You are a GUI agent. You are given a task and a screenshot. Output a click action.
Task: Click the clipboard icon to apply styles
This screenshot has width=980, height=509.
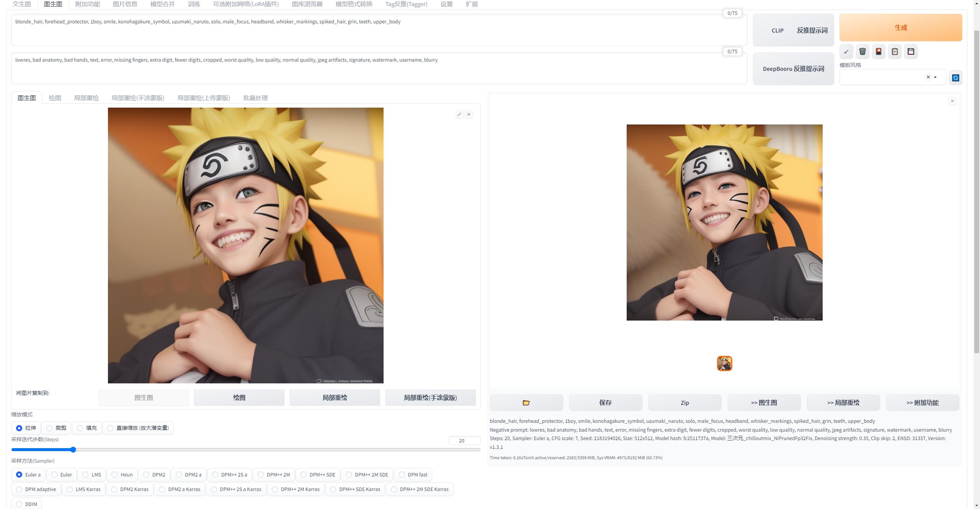point(895,52)
